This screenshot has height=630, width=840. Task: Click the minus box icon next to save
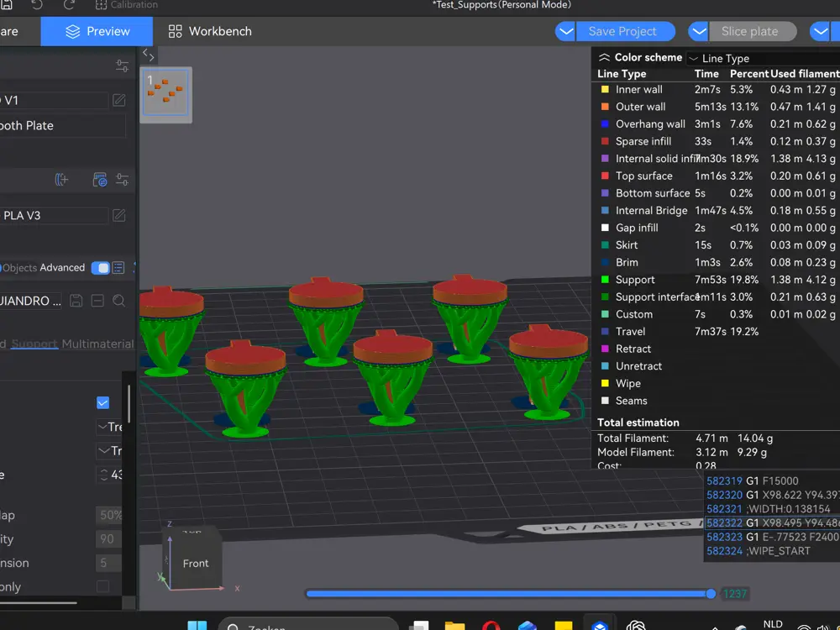pos(97,301)
